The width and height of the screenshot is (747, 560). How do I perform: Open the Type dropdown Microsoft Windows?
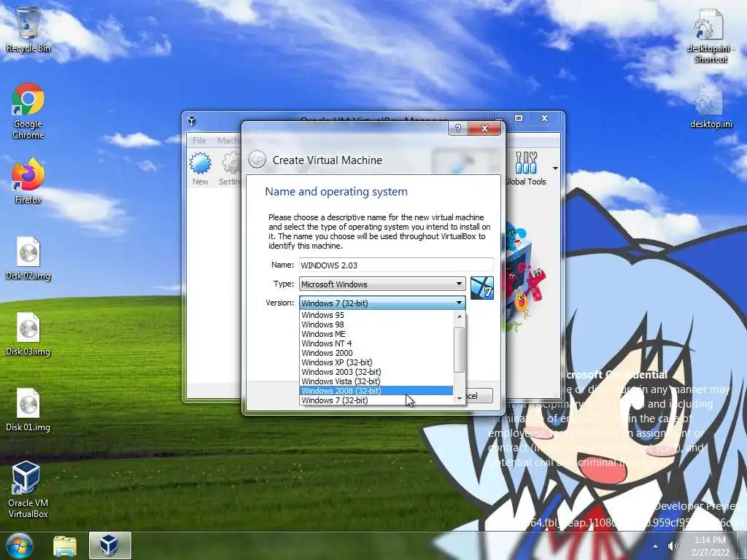click(x=382, y=284)
